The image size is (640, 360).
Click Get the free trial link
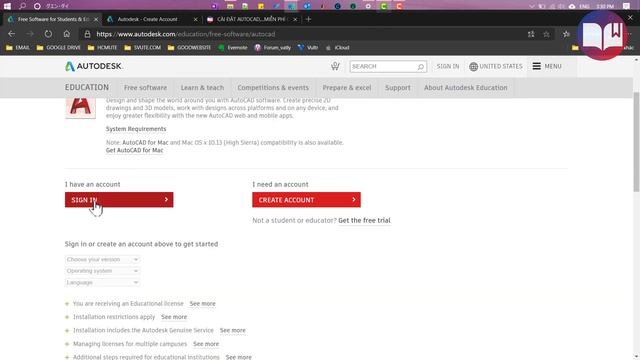point(364,220)
